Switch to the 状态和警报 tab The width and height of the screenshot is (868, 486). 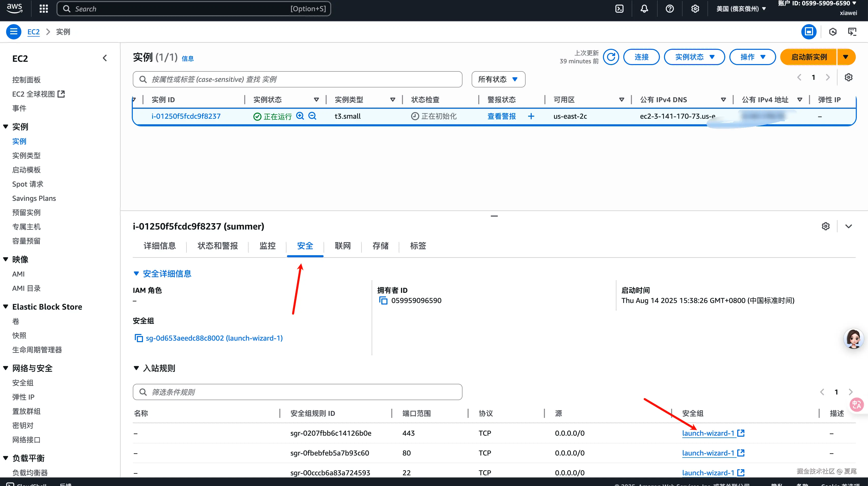point(218,246)
